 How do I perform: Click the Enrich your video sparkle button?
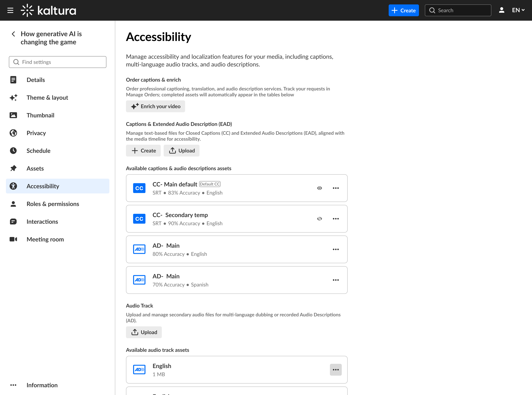pos(155,106)
